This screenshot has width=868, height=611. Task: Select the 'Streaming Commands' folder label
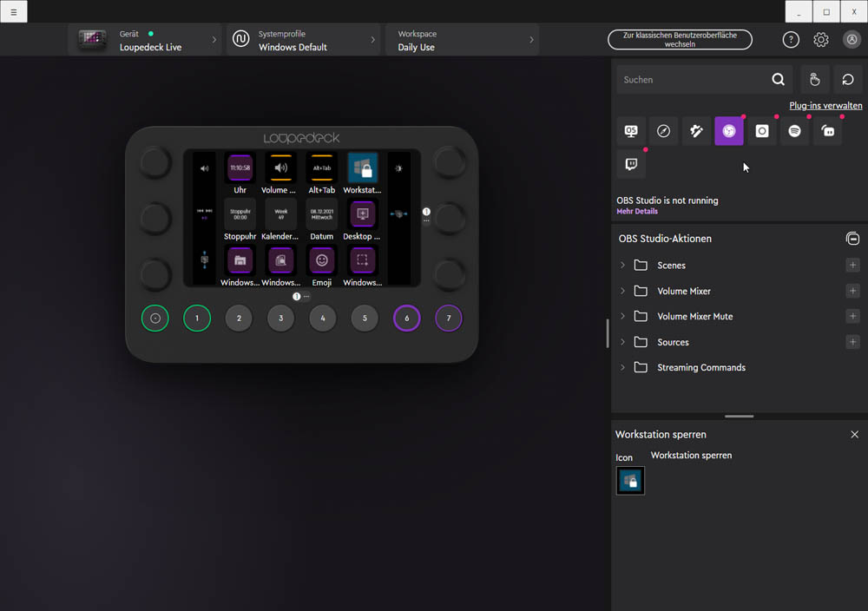(x=701, y=367)
